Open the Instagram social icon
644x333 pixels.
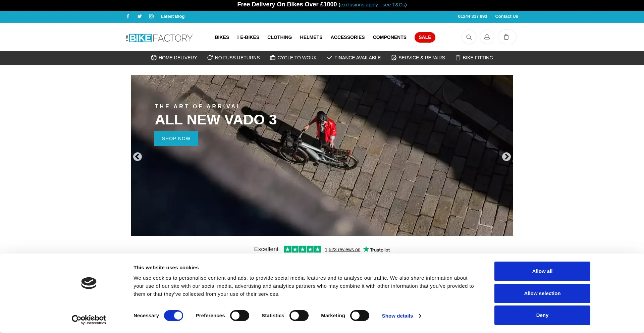pos(151,16)
